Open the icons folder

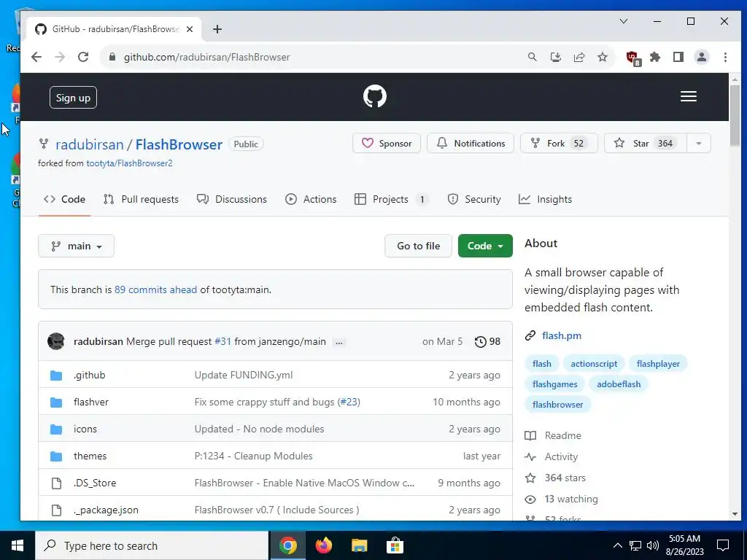(x=85, y=429)
